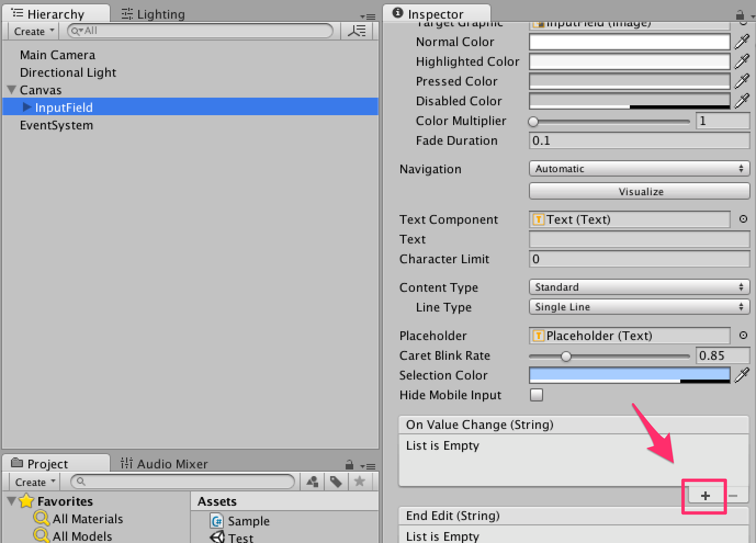Switch to the Lighting tab
Screen dimensions: 756x543
click(153, 14)
